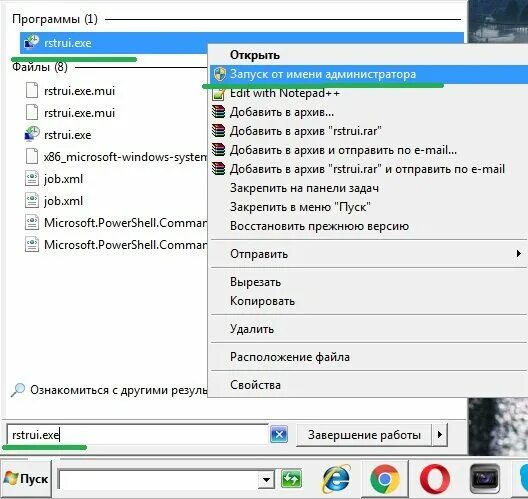Select Копировать in the context menu
Image resolution: width=528 pixels, height=499 pixels.
(368, 301)
